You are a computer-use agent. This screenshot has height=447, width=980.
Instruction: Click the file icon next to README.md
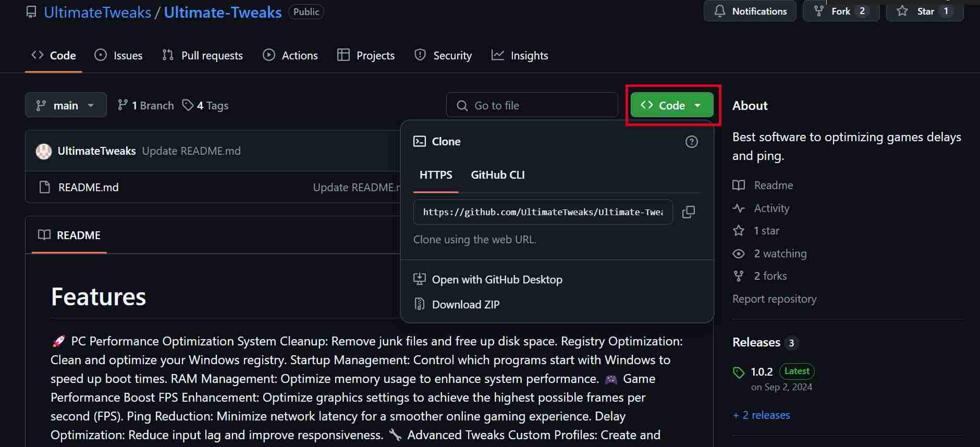pyautogui.click(x=45, y=188)
